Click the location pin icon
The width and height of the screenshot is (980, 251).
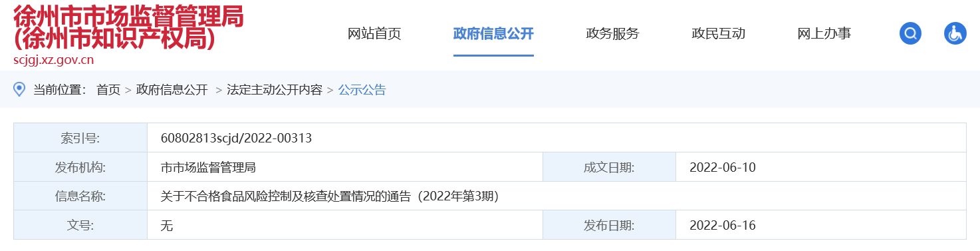coord(19,89)
